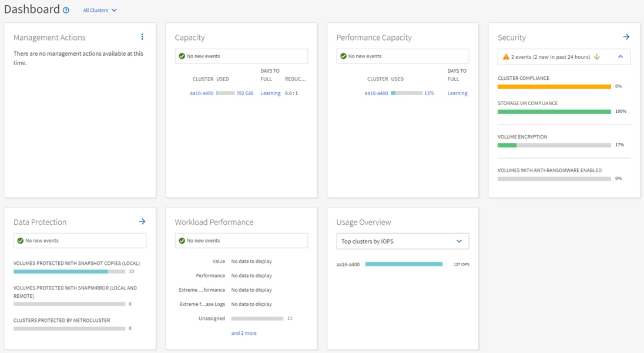Click the Security panel arrow icon

click(x=626, y=37)
